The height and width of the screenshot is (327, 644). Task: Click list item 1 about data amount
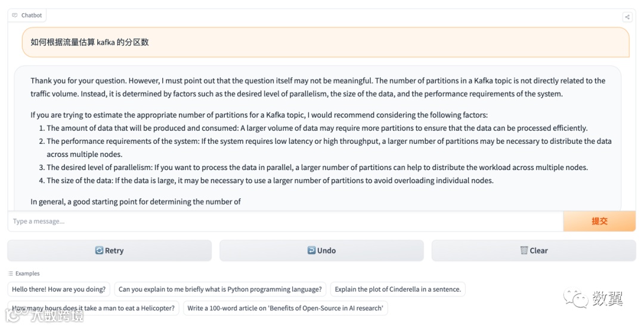point(317,128)
